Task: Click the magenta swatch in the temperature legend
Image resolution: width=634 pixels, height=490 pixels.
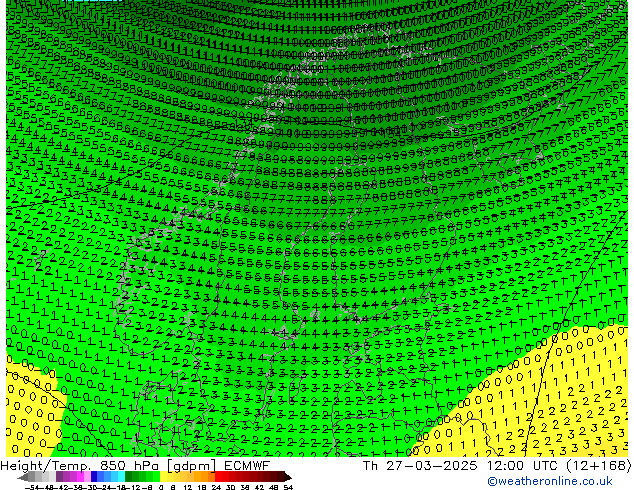Action: 80,477
